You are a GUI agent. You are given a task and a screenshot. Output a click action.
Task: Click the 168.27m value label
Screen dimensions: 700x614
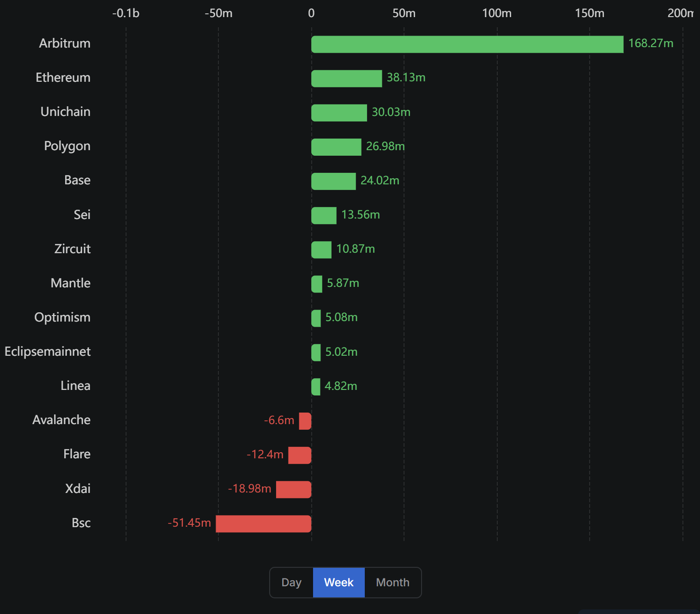(x=651, y=43)
